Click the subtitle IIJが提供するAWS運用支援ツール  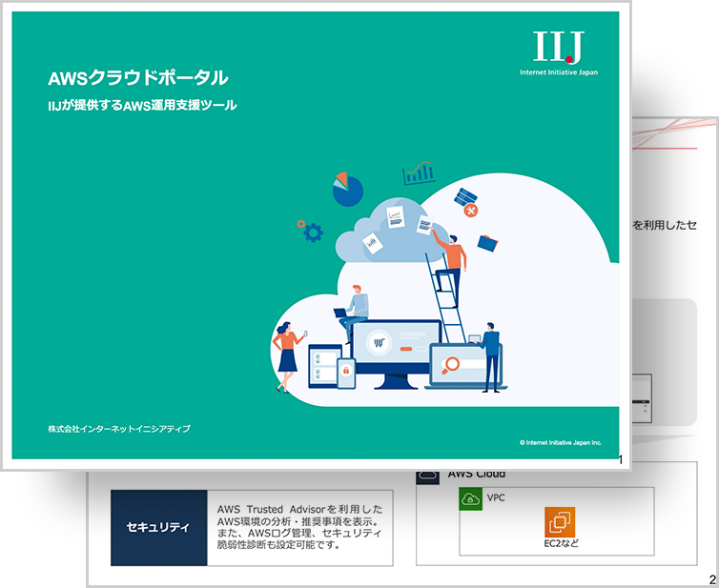pos(142,106)
